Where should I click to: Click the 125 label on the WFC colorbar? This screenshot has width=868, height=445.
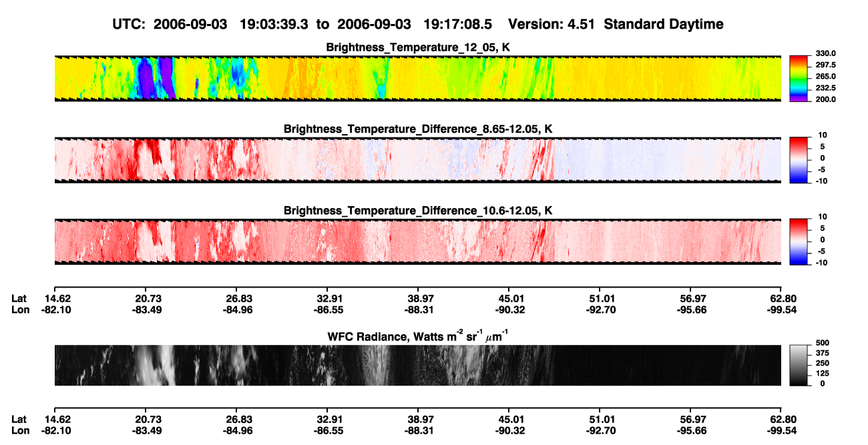[x=823, y=374]
